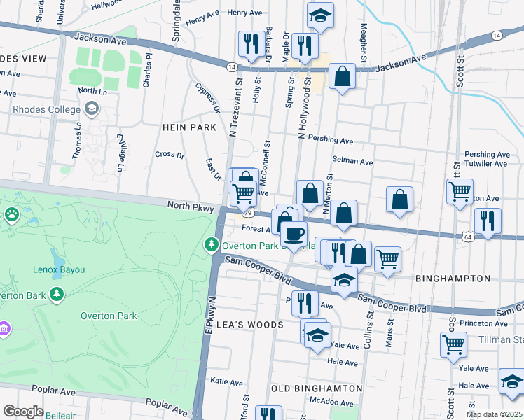This screenshot has height=420, width=524.
Task: Open the Tillman Station label
Action: 501,340
